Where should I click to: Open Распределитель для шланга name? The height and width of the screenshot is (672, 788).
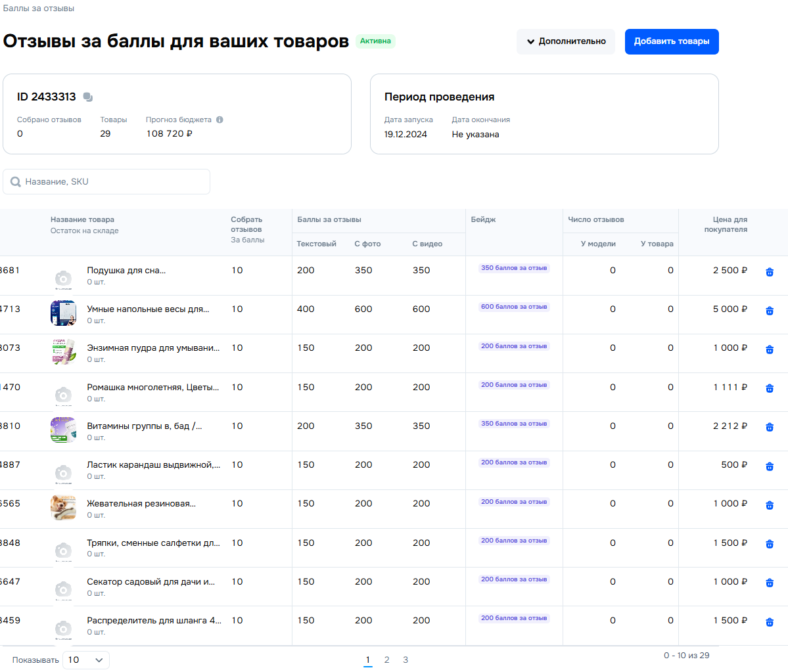coord(154,620)
